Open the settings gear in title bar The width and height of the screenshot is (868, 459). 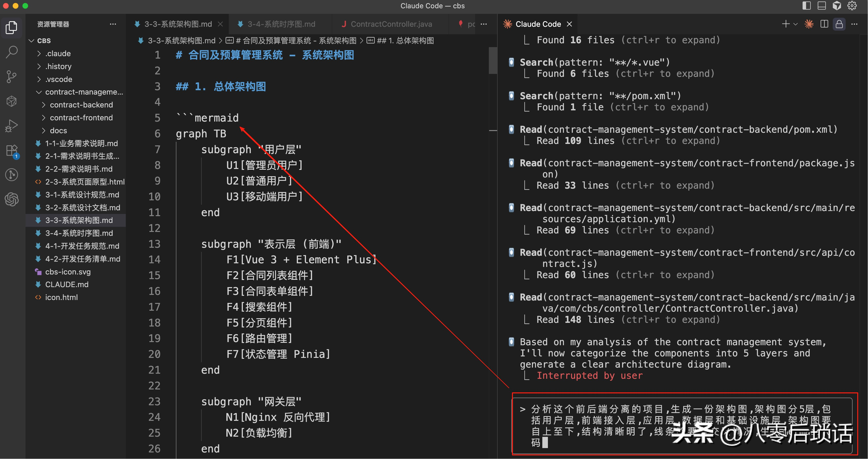click(852, 6)
